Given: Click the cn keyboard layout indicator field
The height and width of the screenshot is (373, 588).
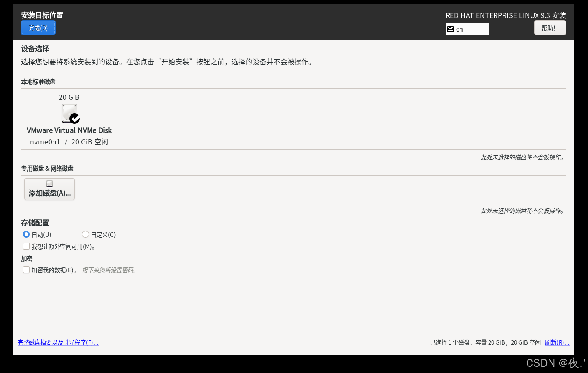Looking at the screenshot, I should 467,29.
